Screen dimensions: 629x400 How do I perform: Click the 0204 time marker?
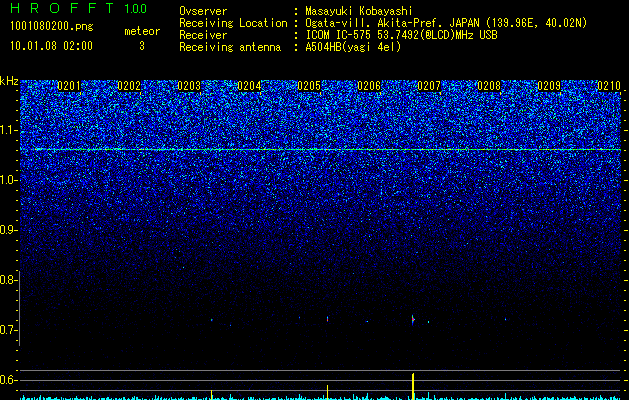coord(249,86)
